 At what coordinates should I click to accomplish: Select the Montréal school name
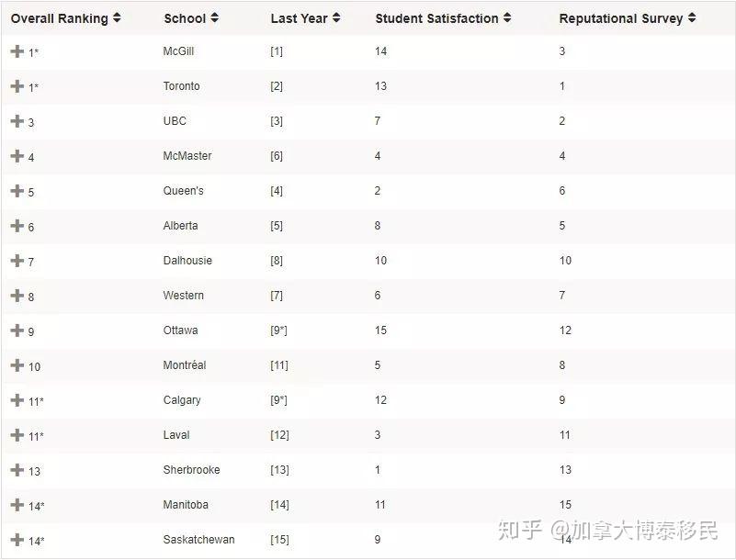coord(185,365)
